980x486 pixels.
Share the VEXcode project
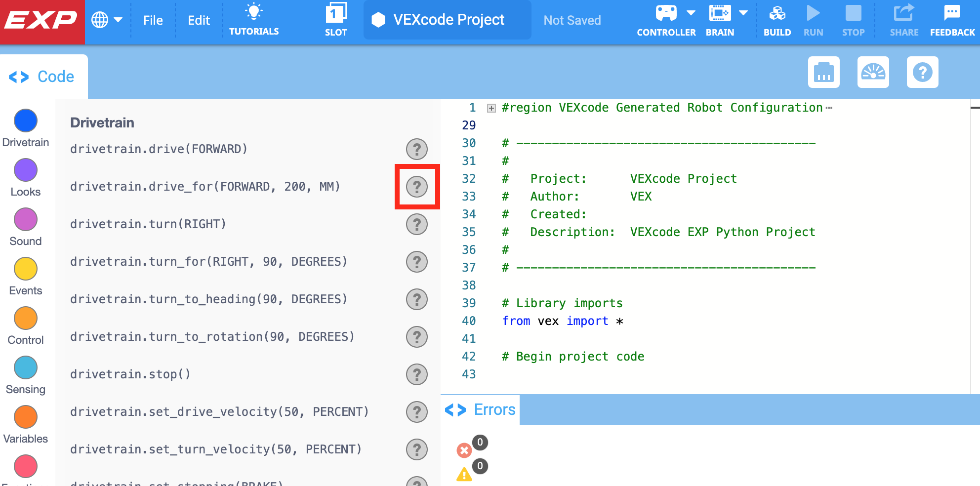903,20
